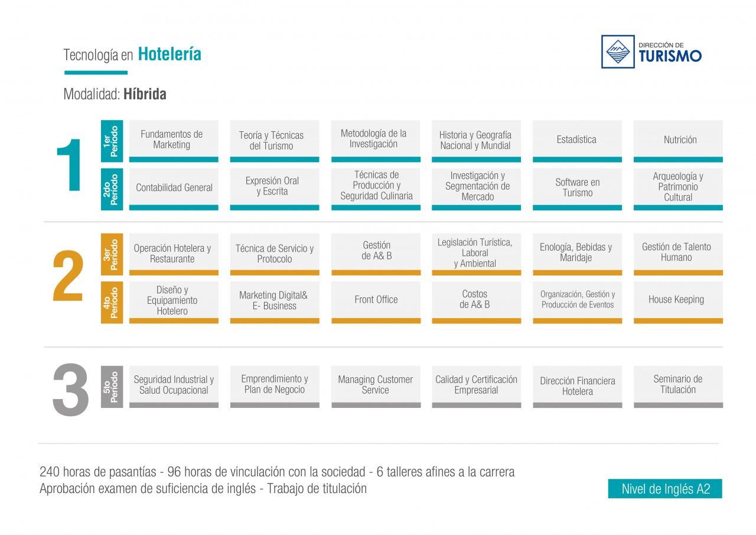Open Enología, Bebidas y Maridaje box
The width and height of the screenshot is (756, 535).
pos(577,253)
